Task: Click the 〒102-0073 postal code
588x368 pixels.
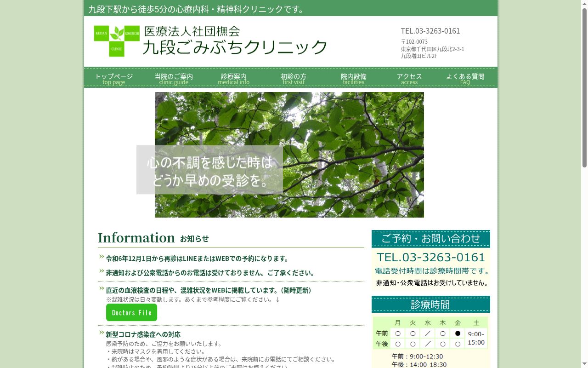Action: [x=414, y=41]
